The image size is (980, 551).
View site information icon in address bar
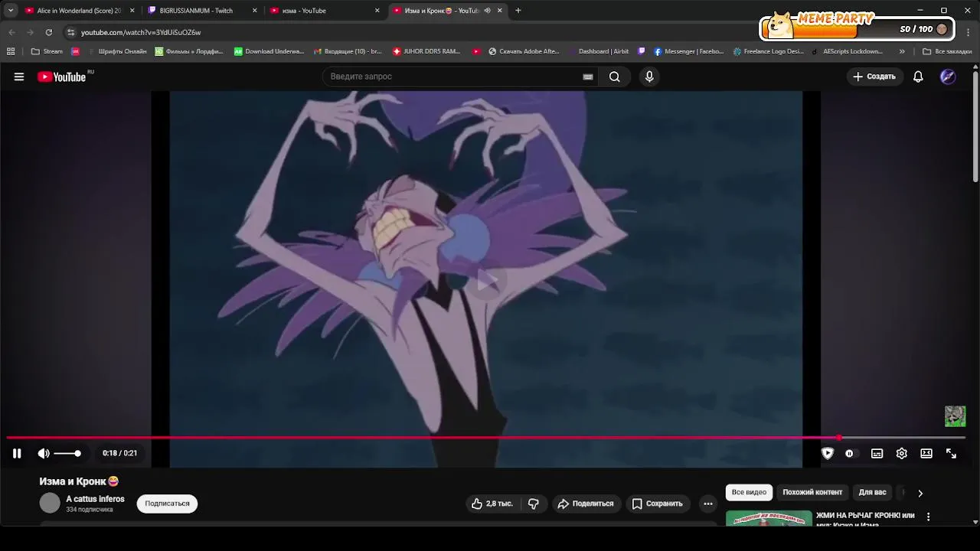(x=71, y=32)
